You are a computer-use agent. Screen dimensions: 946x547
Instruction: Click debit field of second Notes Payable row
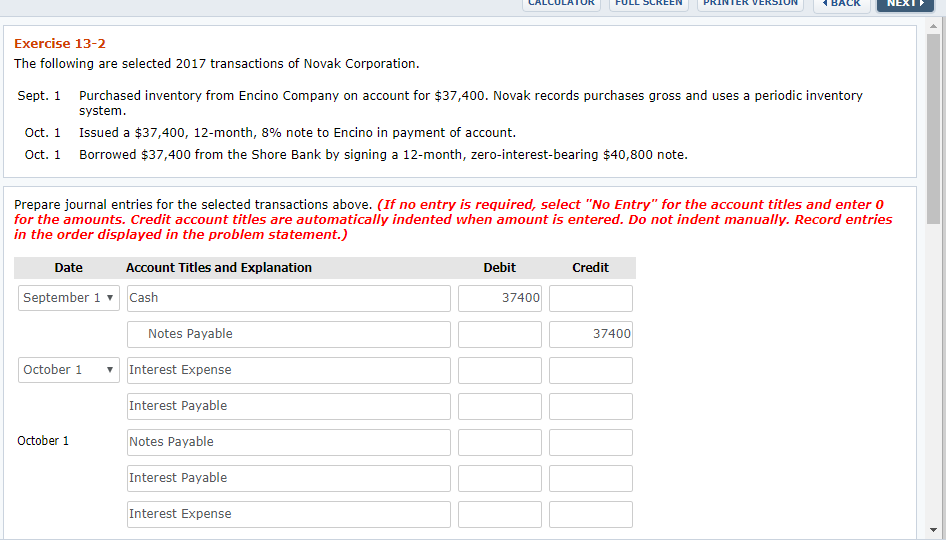(x=500, y=442)
